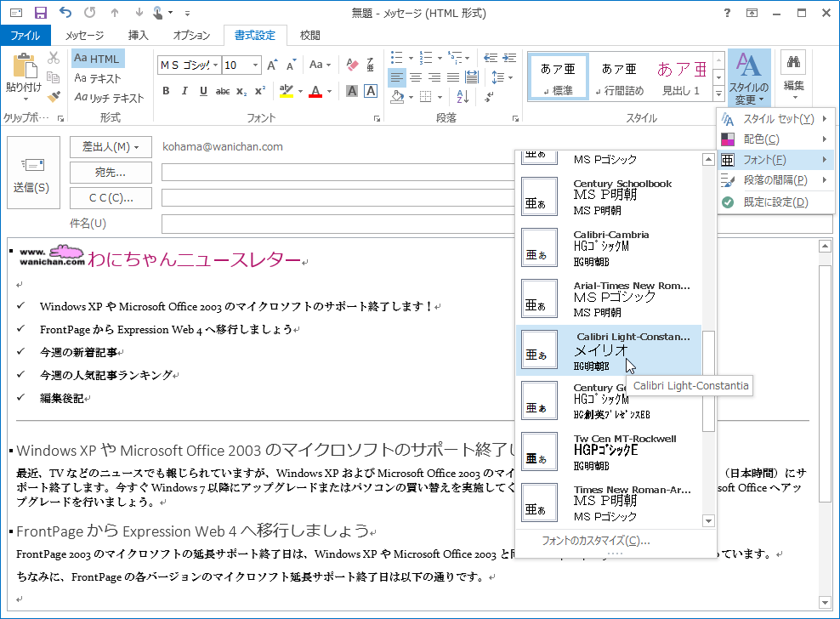The width and height of the screenshot is (840, 619).
Task: Open the 段落の間隔 submenu
Action: [775, 180]
